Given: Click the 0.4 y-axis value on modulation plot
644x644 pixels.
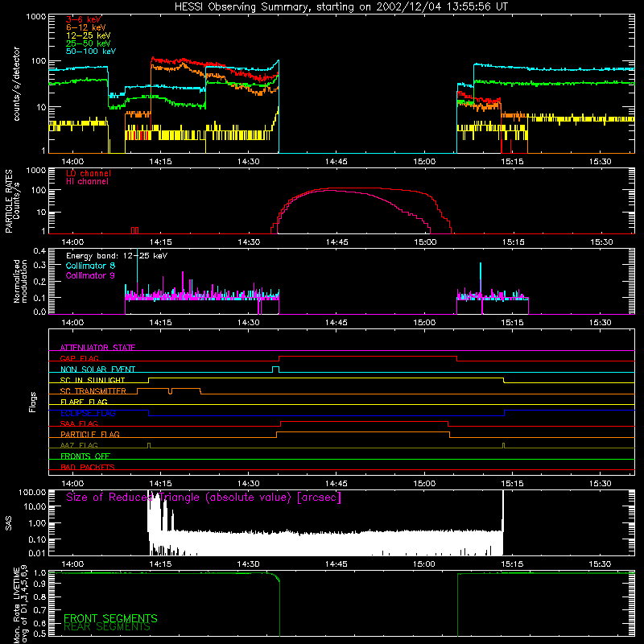Looking at the screenshot, I should [x=39, y=250].
